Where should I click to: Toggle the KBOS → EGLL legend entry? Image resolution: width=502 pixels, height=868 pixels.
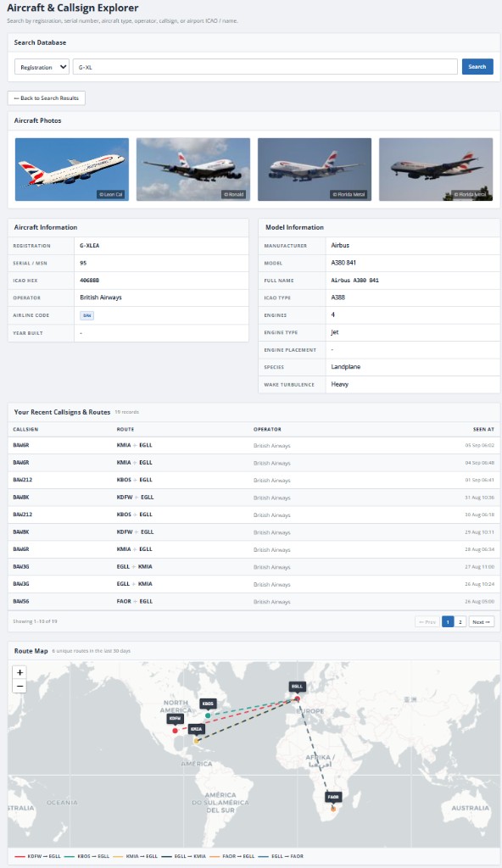[x=87, y=856]
